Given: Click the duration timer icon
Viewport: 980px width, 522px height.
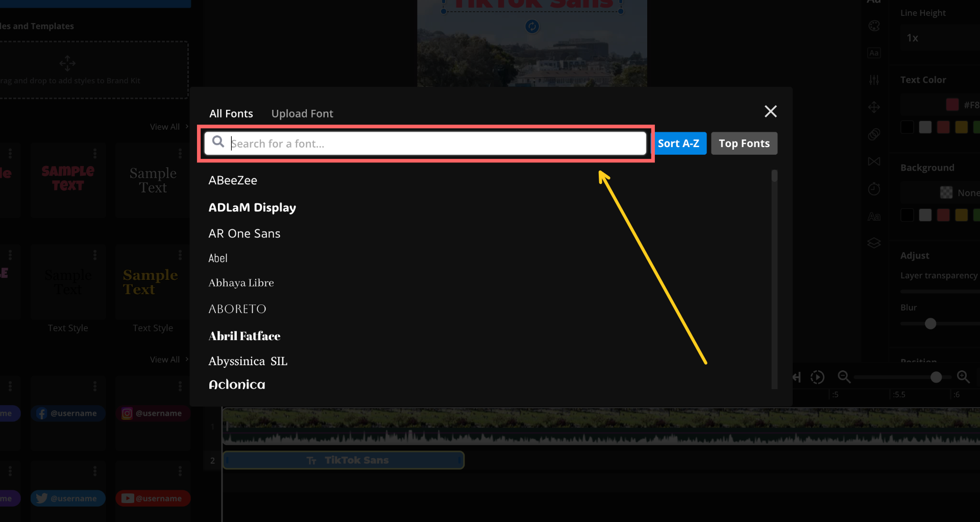Looking at the screenshot, I should 874,188.
